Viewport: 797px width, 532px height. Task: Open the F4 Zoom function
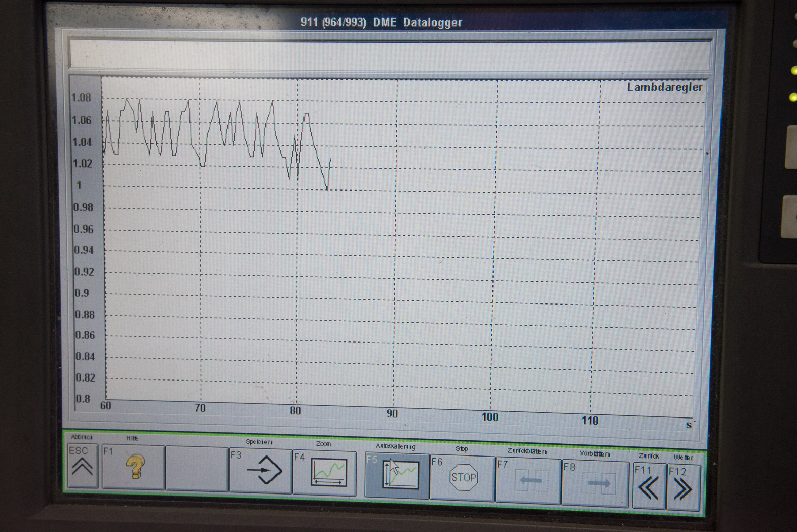(324, 473)
